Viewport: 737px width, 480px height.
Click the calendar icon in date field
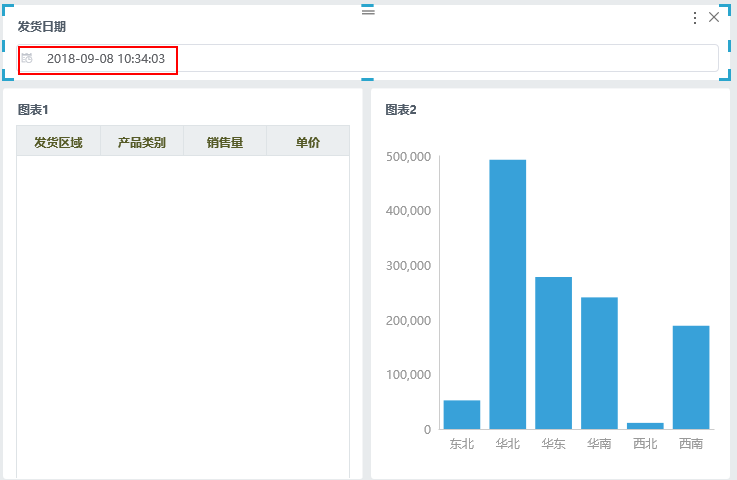(x=27, y=58)
